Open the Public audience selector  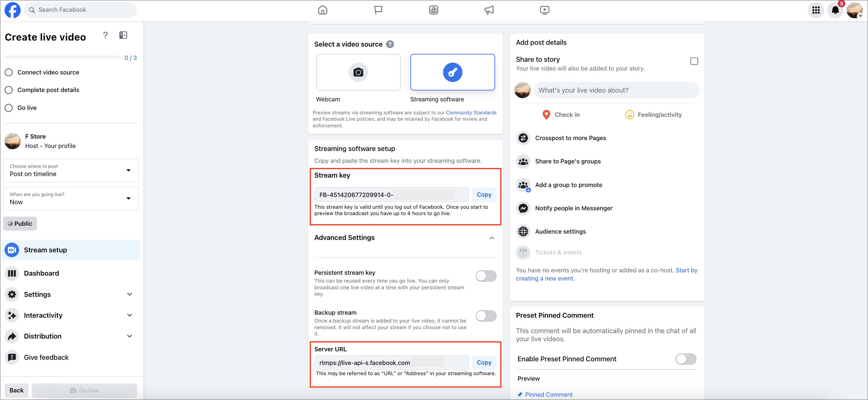pyautogui.click(x=20, y=224)
